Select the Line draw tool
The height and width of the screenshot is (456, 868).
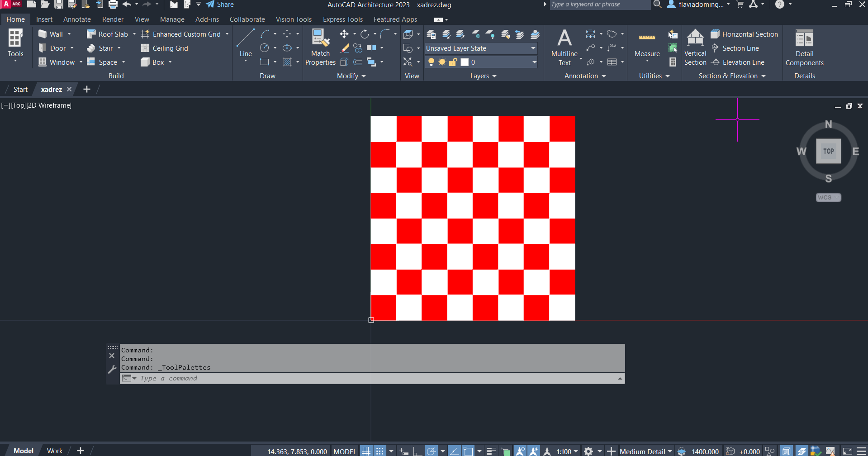(246, 43)
